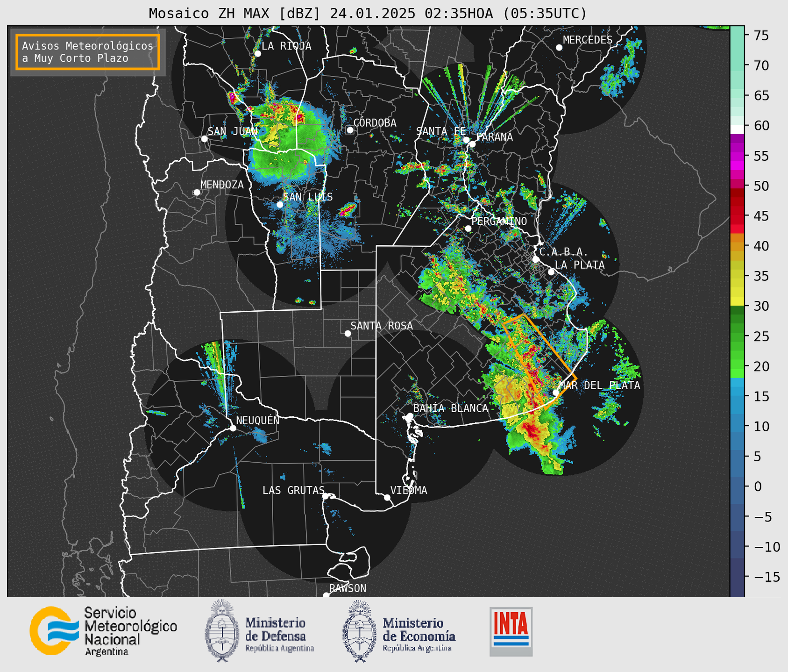Viewport: 788px width, 672px height.
Task: Click the INTA logo
Action: click(x=511, y=631)
